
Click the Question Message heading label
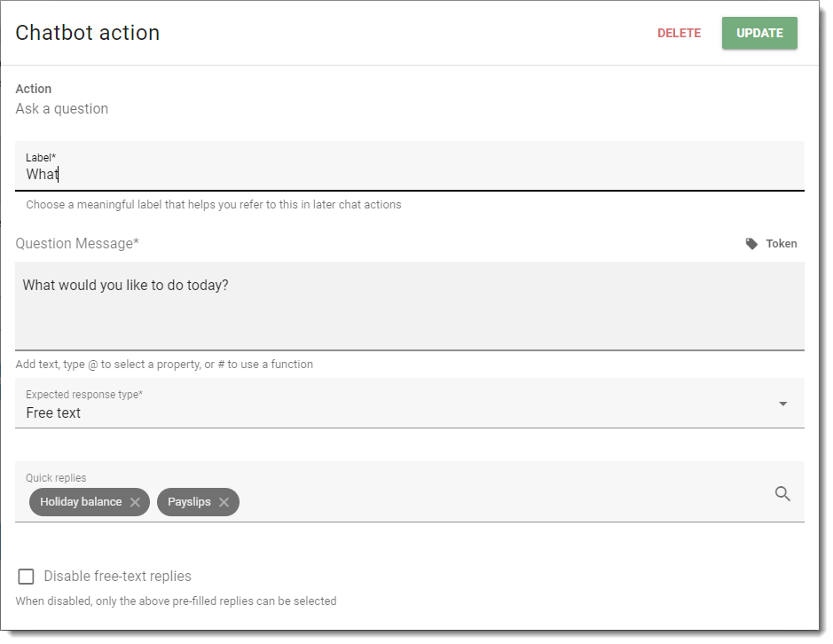[77, 244]
